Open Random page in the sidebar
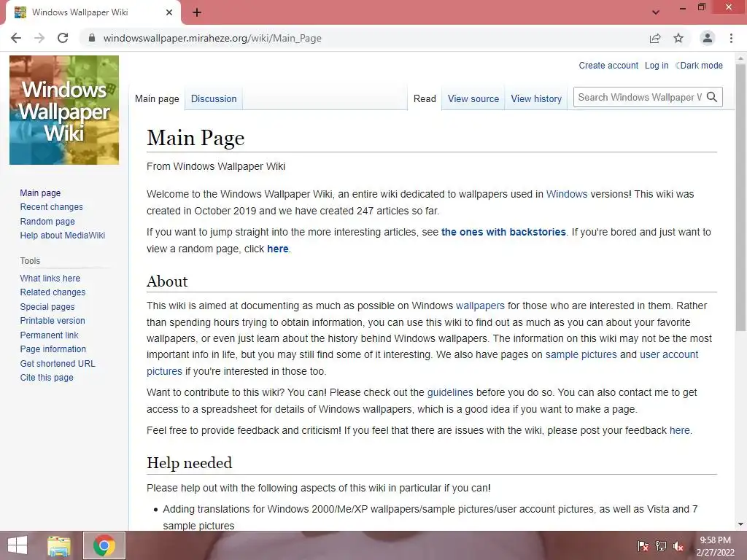 pyautogui.click(x=47, y=222)
